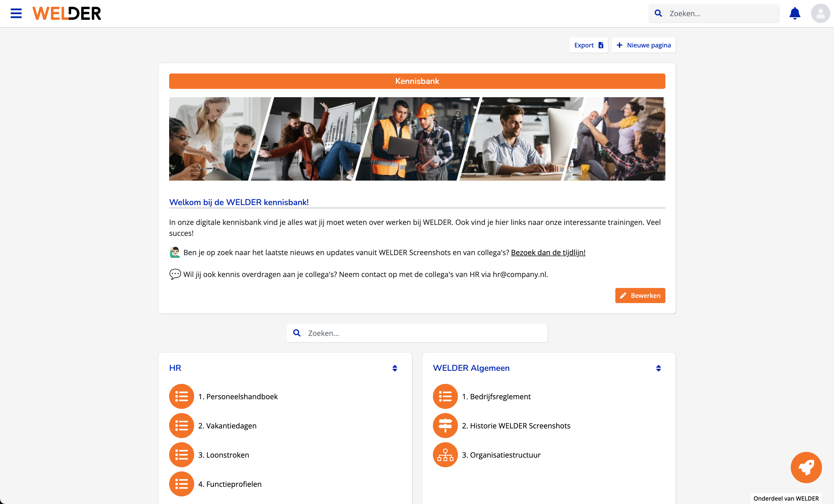The image size is (834, 504).
Task: Follow the 'Bezoek dan de tijdlijn!' link
Action: coord(548,253)
